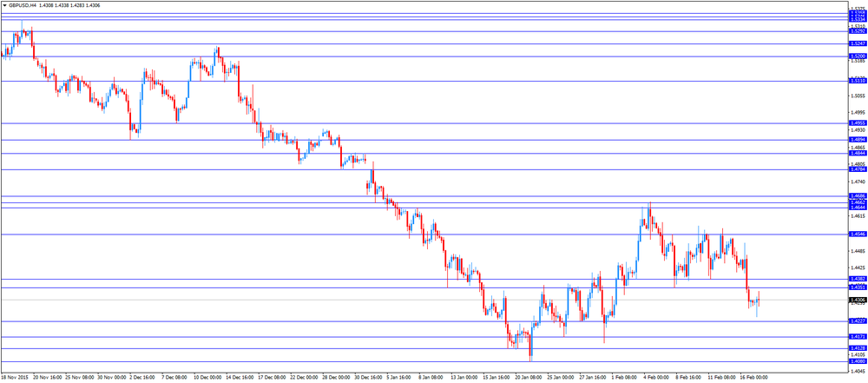Viewport: 868px width, 383px height.
Task: Select the 1.4351 horizontal line price label
Action: click(x=858, y=287)
